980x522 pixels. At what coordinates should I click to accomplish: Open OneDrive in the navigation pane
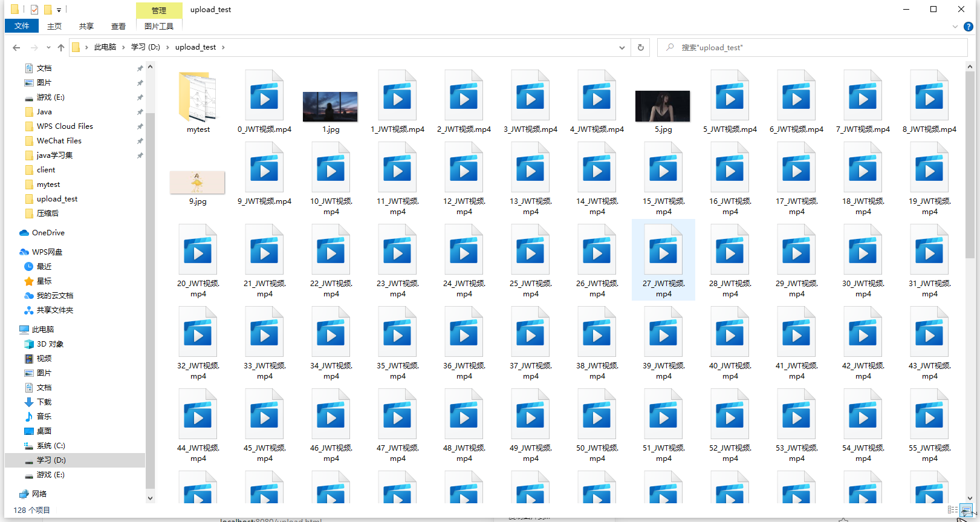[48, 233]
